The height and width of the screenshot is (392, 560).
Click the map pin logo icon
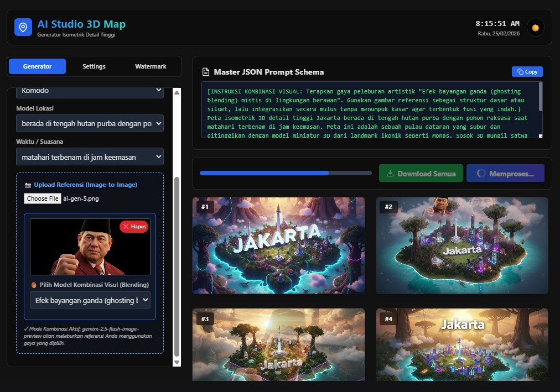23,27
